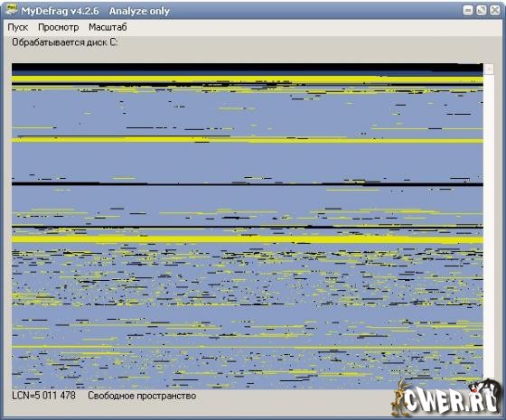Click the LCN=5 011 478 status readout

43,396
